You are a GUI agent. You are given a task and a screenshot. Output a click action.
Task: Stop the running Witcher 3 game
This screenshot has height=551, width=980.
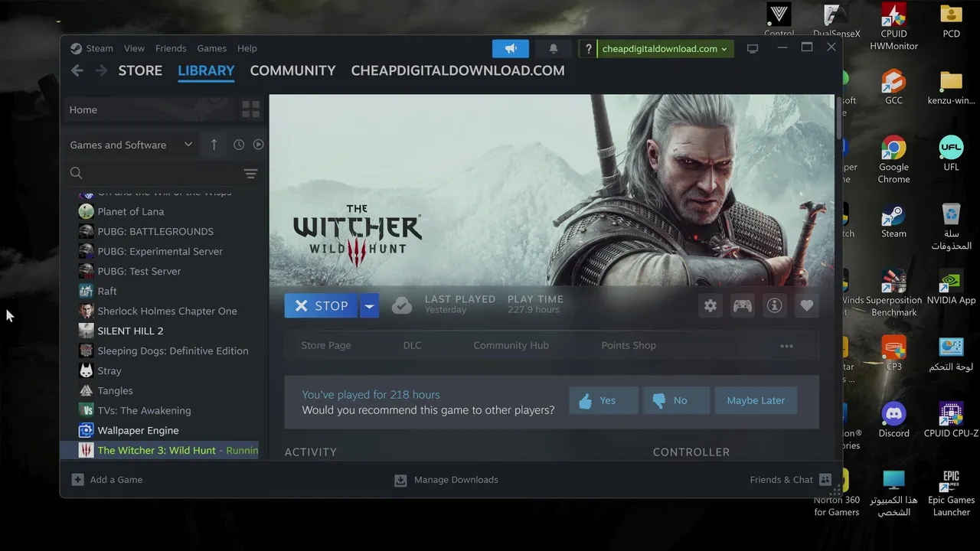321,305
